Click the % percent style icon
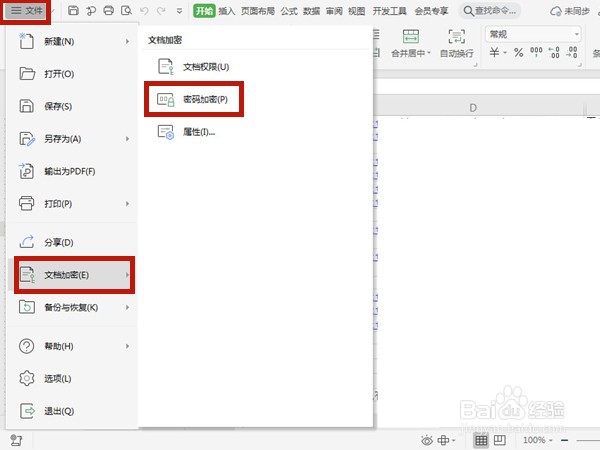Screen dimensions: 600x450 518,52
